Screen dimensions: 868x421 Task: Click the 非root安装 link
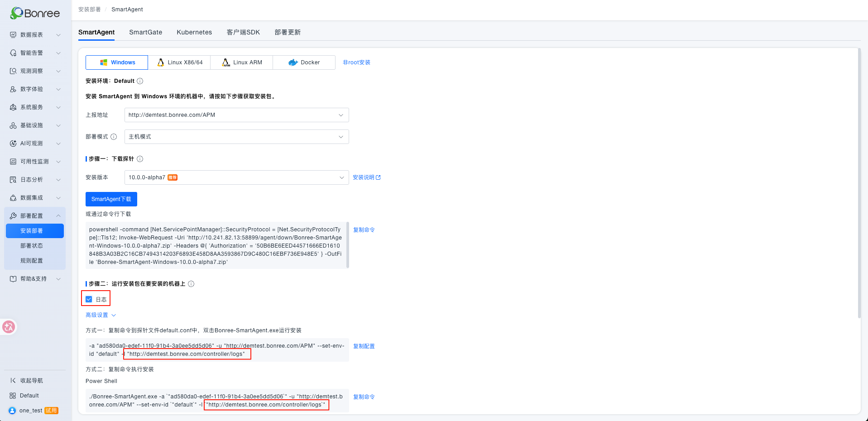(x=356, y=62)
